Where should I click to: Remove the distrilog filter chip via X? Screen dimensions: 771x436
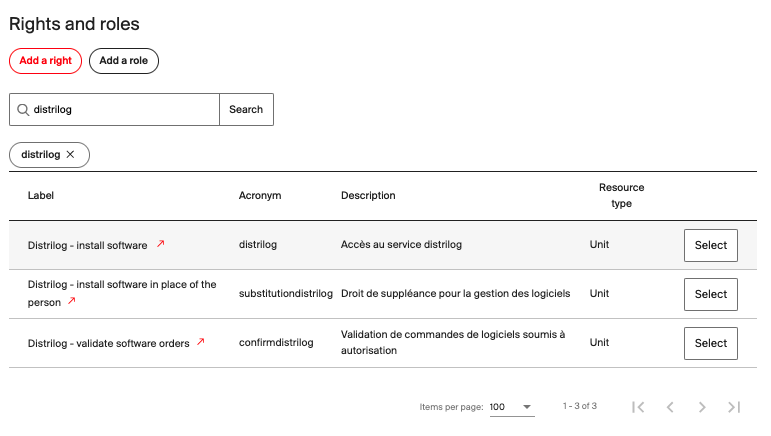click(x=70, y=155)
